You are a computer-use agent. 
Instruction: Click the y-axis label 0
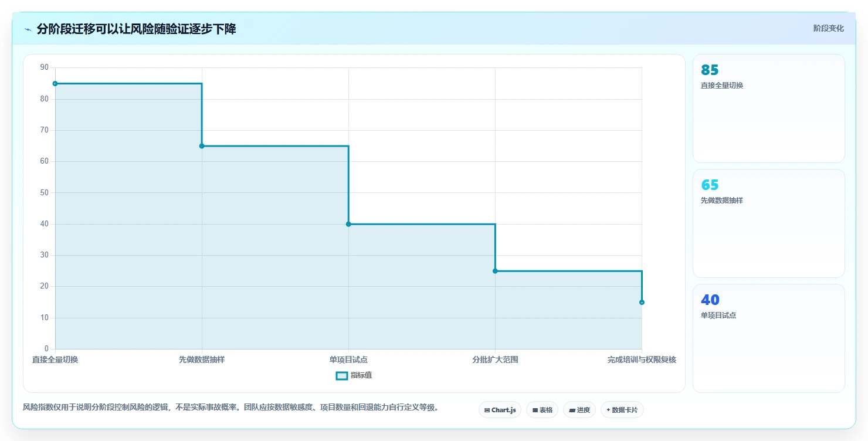[x=46, y=349]
